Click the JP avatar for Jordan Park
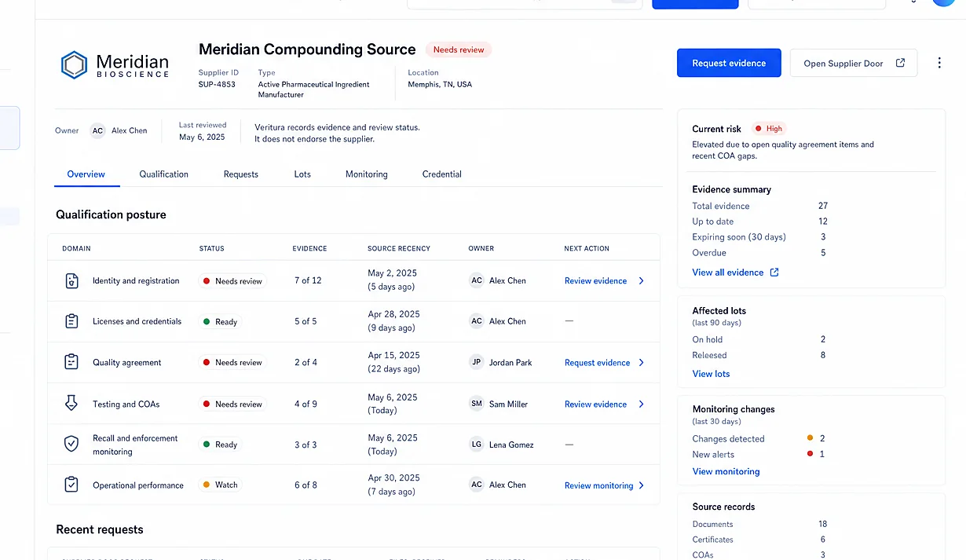The width and height of the screenshot is (966, 560). coord(476,362)
